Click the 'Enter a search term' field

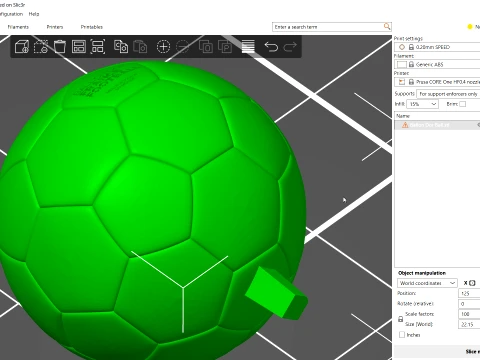[328, 27]
